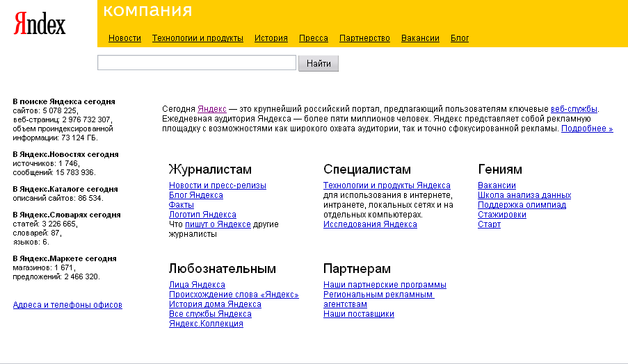Click Региональным рекламным агентствам link

click(378, 299)
